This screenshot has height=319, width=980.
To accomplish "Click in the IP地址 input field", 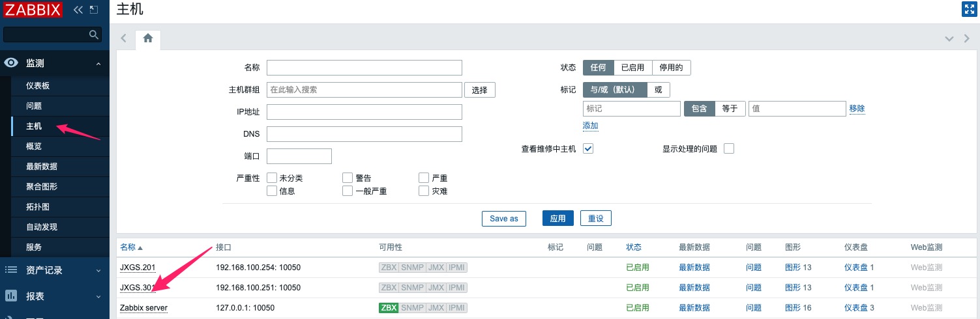I will 364,112.
